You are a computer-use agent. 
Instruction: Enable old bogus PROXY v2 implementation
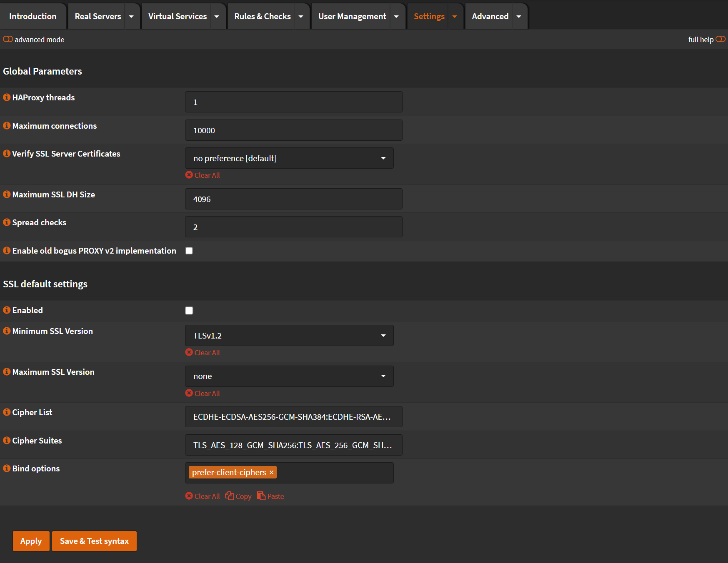tap(189, 250)
